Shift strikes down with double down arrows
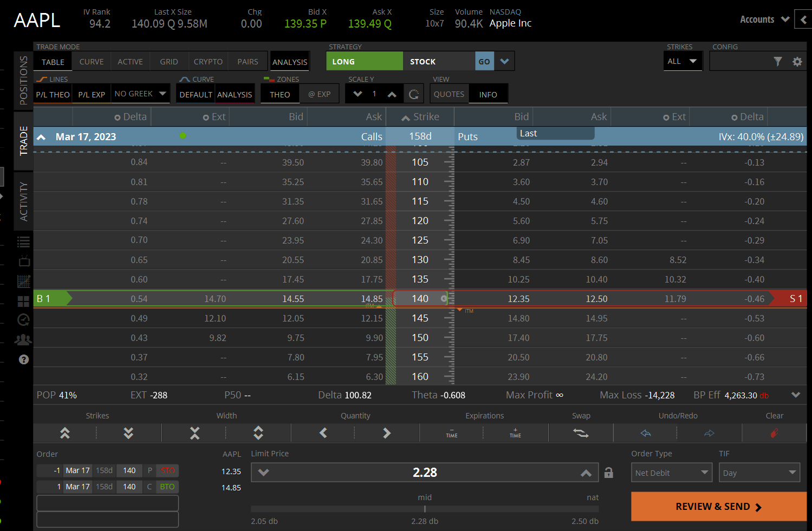Screen dimensions: 812x531 click(x=128, y=433)
